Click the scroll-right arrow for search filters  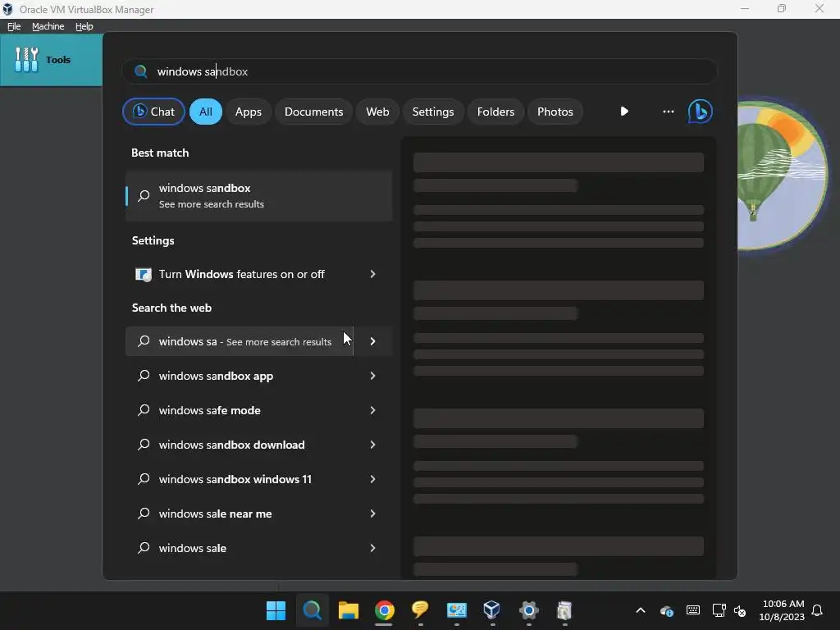click(x=624, y=112)
